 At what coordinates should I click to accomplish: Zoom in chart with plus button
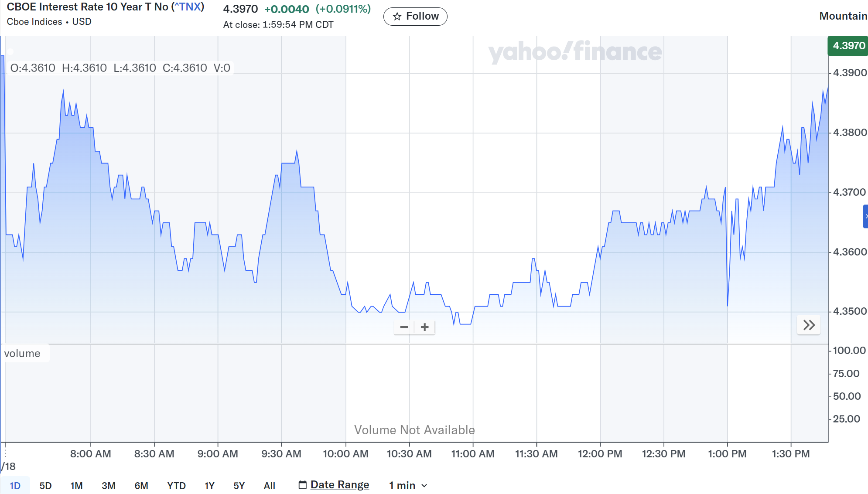[x=425, y=327]
